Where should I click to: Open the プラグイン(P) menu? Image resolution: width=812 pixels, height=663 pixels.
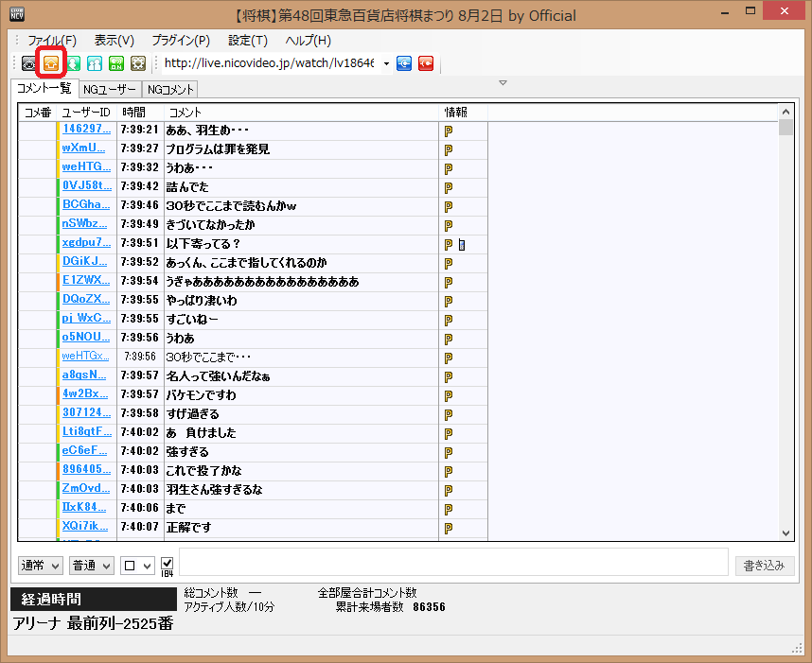click(x=181, y=41)
